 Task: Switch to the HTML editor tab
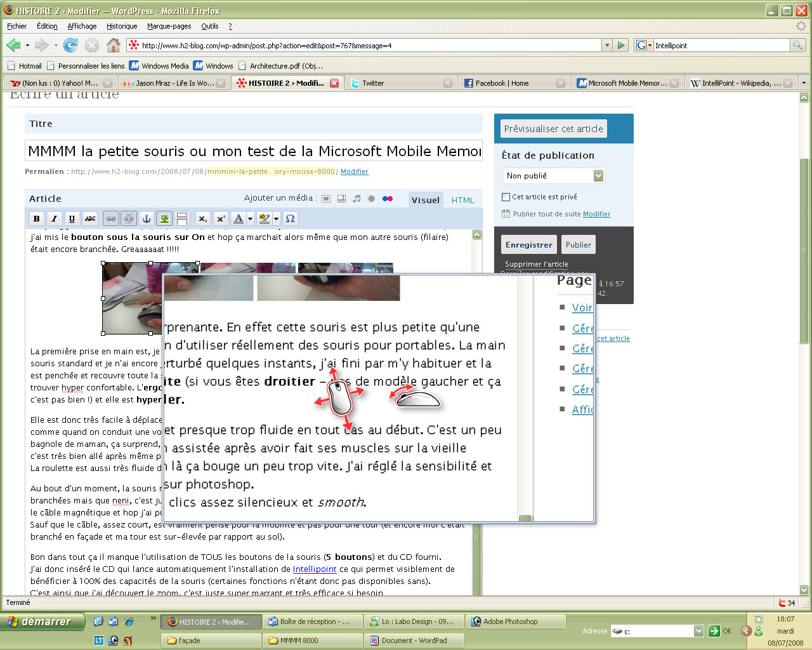(x=462, y=200)
